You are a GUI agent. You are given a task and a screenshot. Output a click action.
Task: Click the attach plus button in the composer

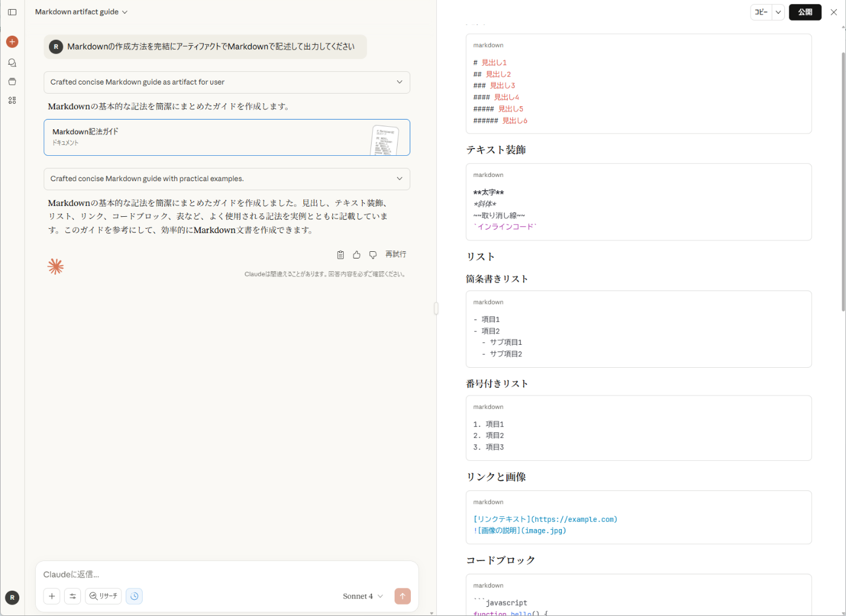tap(52, 596)
